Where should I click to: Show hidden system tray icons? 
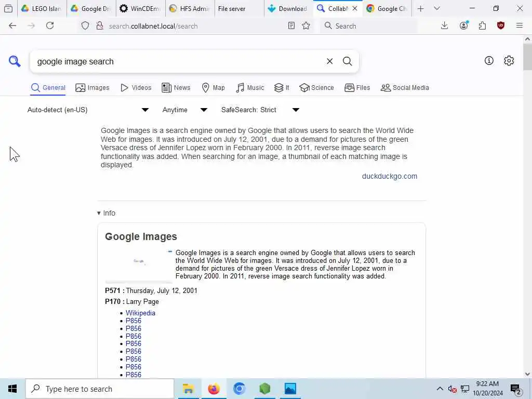[440, 389]
